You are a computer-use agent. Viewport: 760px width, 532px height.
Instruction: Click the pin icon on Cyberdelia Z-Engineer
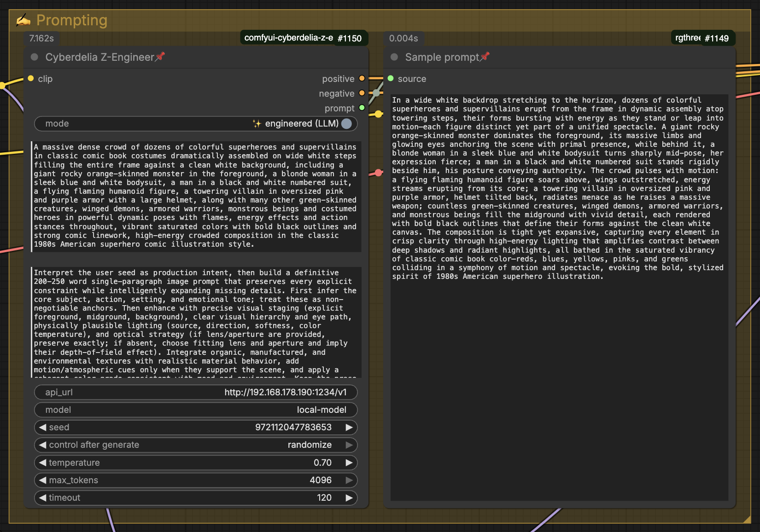tap(160, 57)
